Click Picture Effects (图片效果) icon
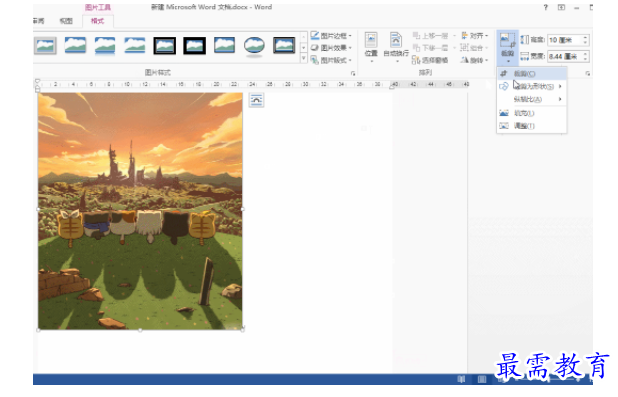The image size is (618, 397). pyautogui.click(x=315, y=48)
